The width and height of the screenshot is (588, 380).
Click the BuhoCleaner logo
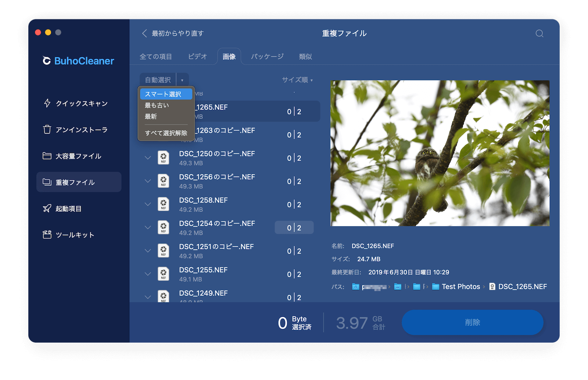pyautogui.click(x=78, y=61)
